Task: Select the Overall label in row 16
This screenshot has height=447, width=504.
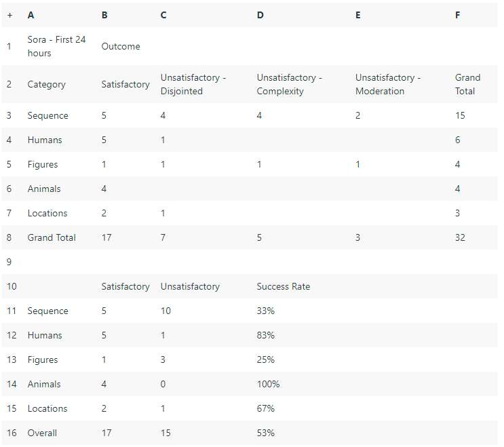Action: click(x=42, y=433)
